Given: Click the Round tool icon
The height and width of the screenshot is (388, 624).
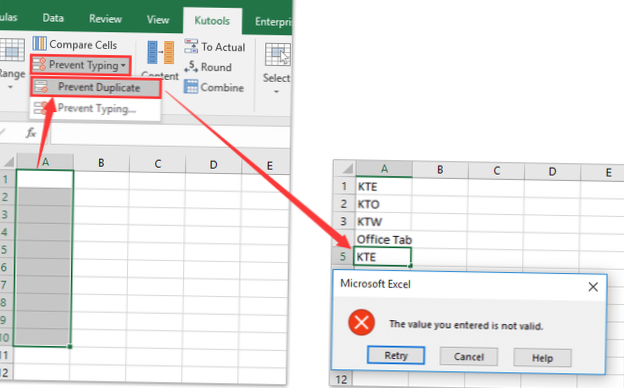Looking at the screenshot, I should point(191,66).
